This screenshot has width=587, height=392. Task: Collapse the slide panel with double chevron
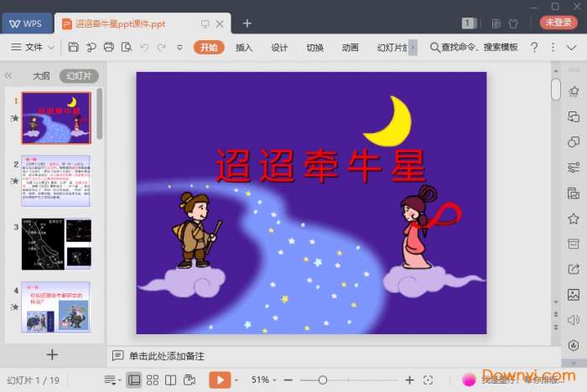[8, 75]
